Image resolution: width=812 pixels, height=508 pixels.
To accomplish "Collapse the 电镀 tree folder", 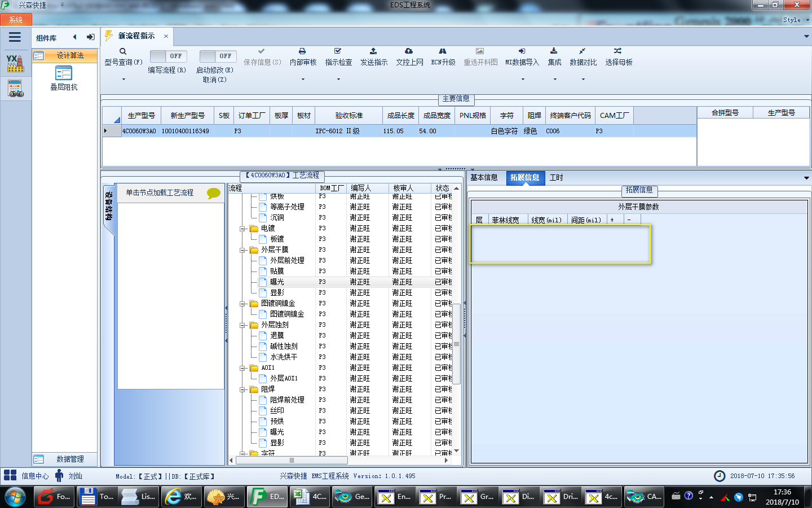I will click(242, 229).
